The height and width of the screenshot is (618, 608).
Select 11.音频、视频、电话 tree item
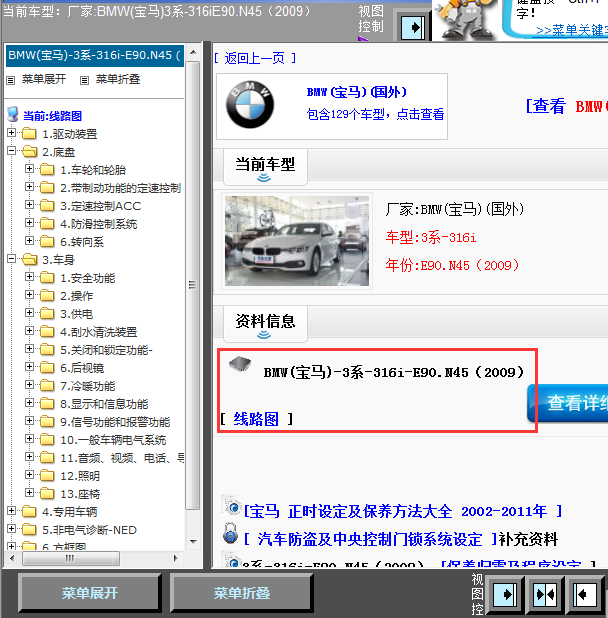122,458
